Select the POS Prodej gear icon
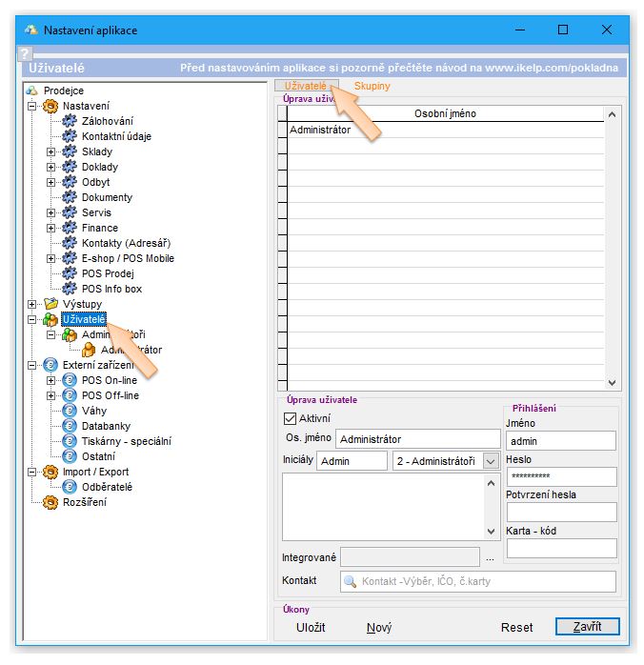 [x=69, y=273]
